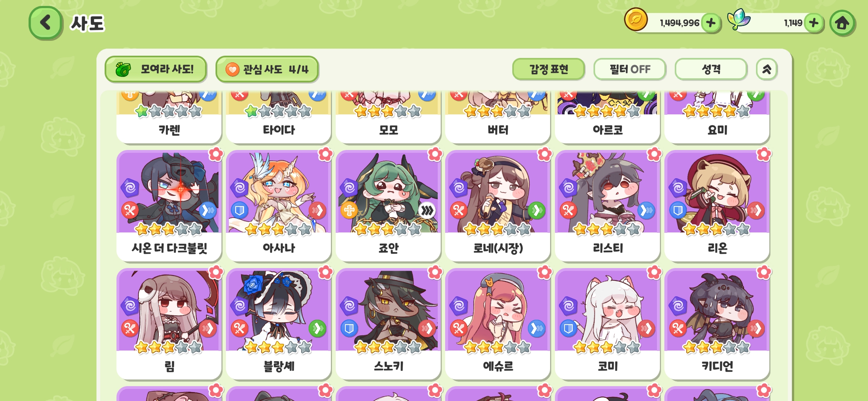Toggle the flower favorite on 스노키 card
The image size is (868, 401).
click(x=435, y=273)
